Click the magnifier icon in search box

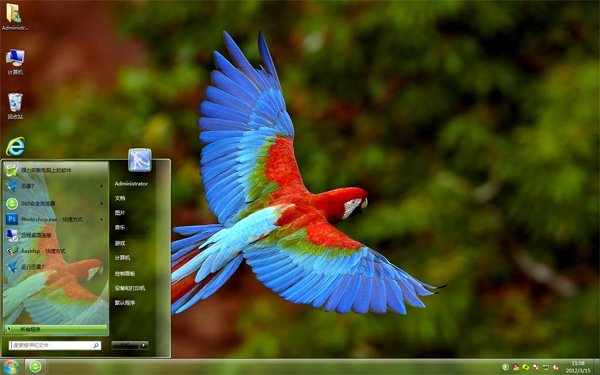[x=96, y=345]
